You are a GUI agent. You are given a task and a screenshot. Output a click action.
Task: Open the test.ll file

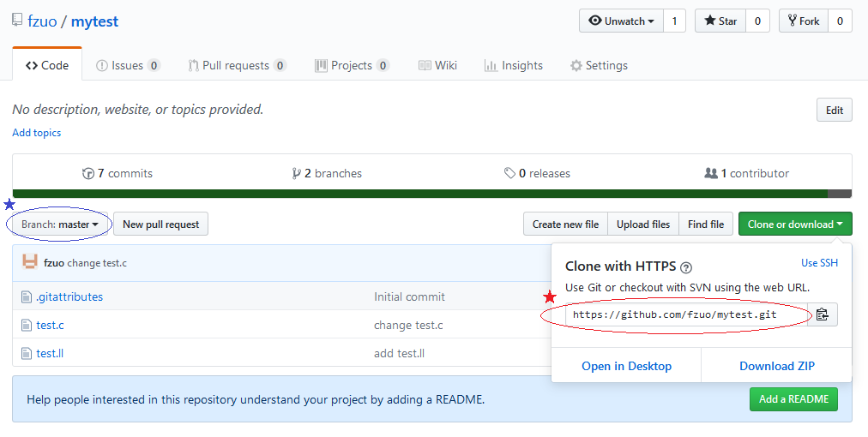click(x=50, y=354)
